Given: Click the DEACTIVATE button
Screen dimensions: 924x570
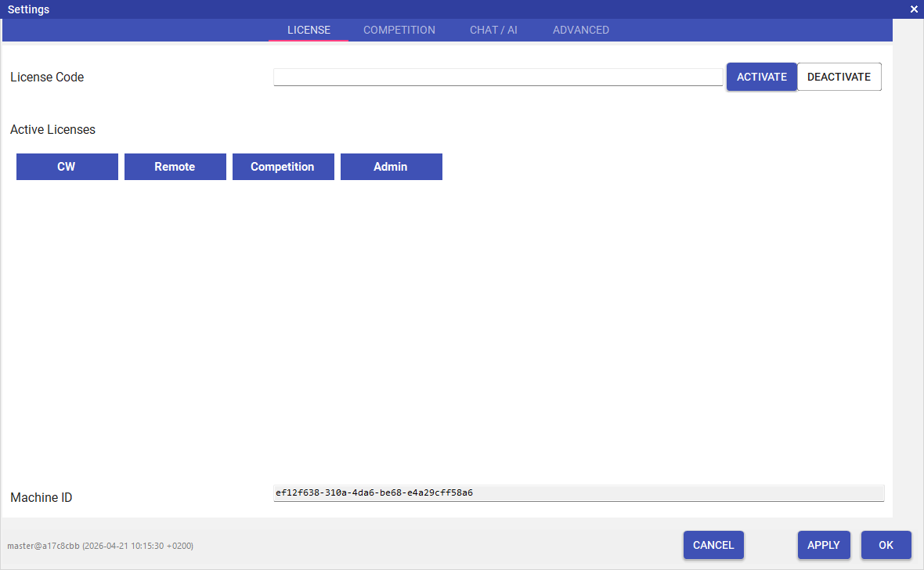Looking at the screenshot, I should [839, 78].
